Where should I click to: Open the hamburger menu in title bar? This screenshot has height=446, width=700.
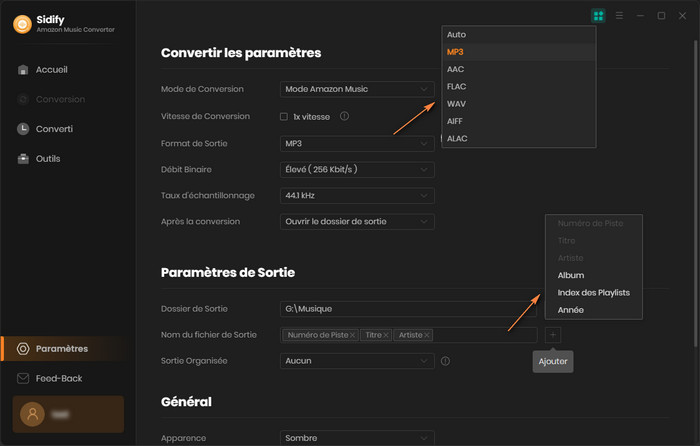click(x=619, y=16)
